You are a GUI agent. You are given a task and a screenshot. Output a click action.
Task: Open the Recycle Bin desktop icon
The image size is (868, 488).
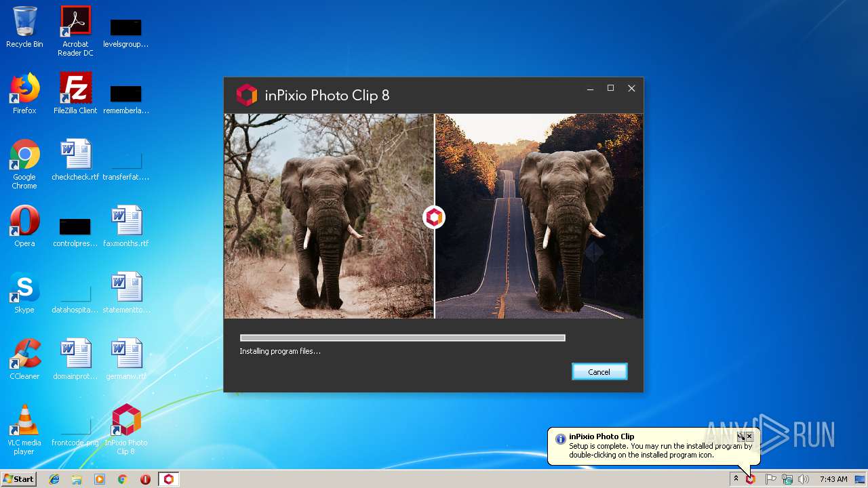(24, 27)
